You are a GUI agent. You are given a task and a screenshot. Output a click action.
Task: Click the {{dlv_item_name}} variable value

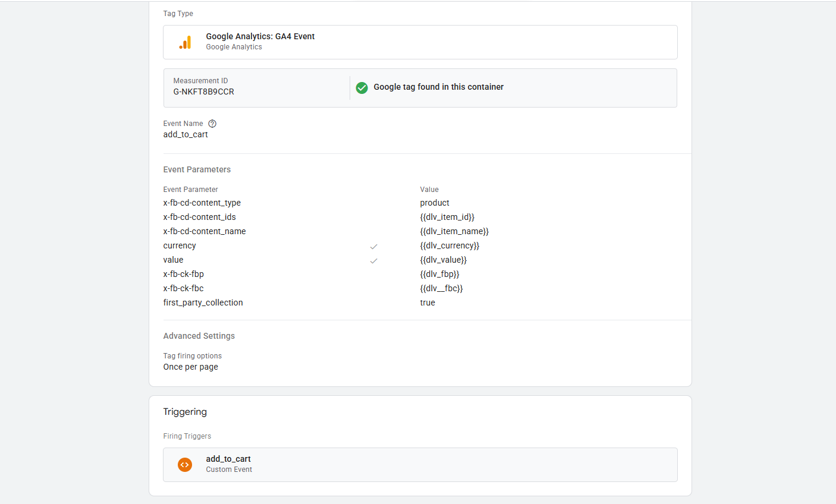pyautogui.click(x=454, y=231)
